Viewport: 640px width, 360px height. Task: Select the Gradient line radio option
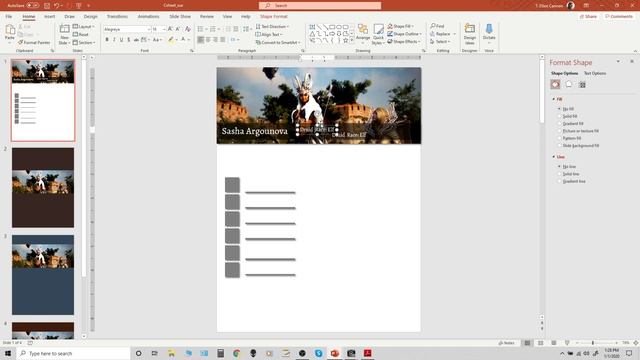(571, 181)
